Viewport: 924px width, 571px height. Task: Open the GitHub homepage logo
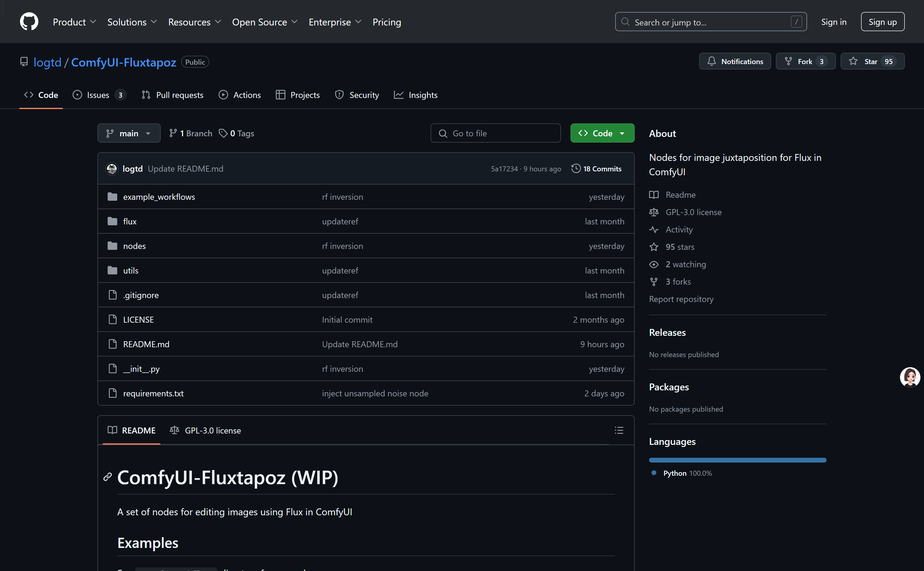coord(29,22)
